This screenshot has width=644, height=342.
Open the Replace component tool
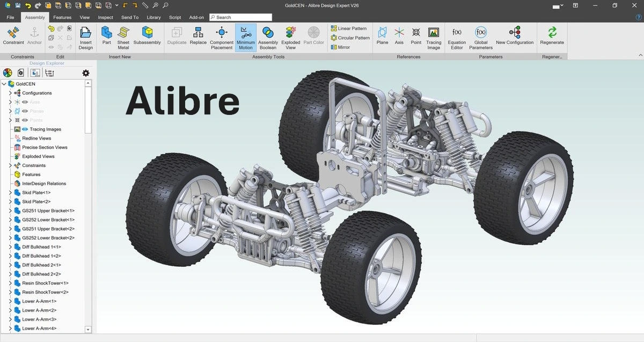198,37
